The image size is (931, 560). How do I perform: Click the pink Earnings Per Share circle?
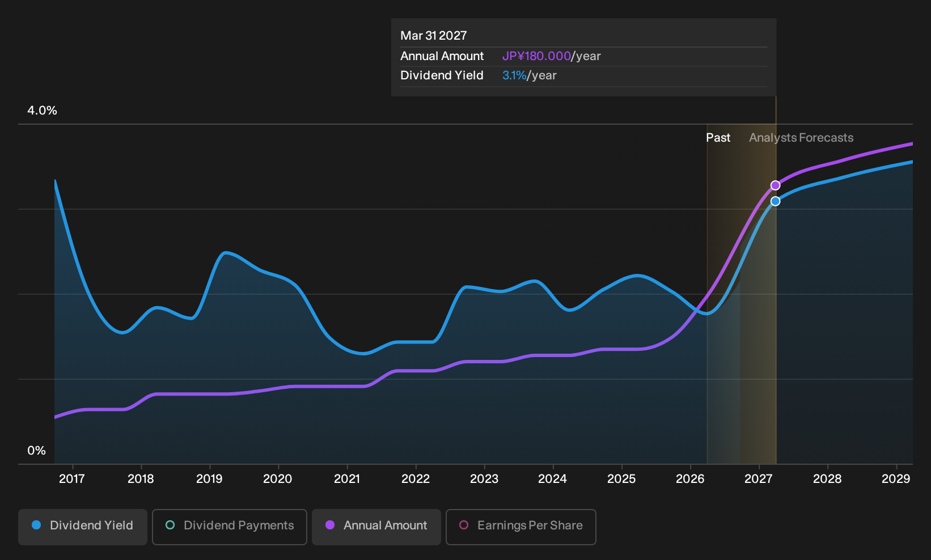pyautogui.click(x=464, y=525)
